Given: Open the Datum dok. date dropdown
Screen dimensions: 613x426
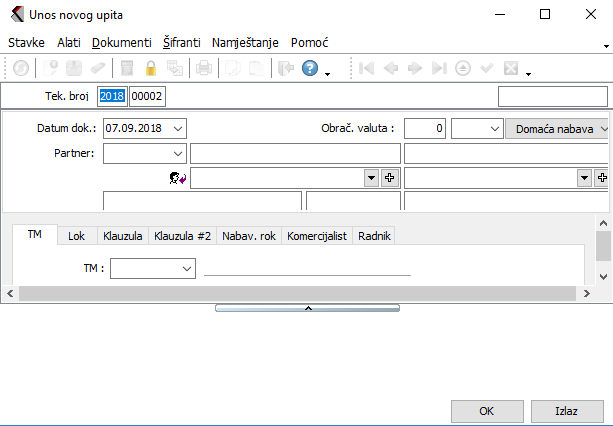Looking at the screenshot, I should point(178,128).
